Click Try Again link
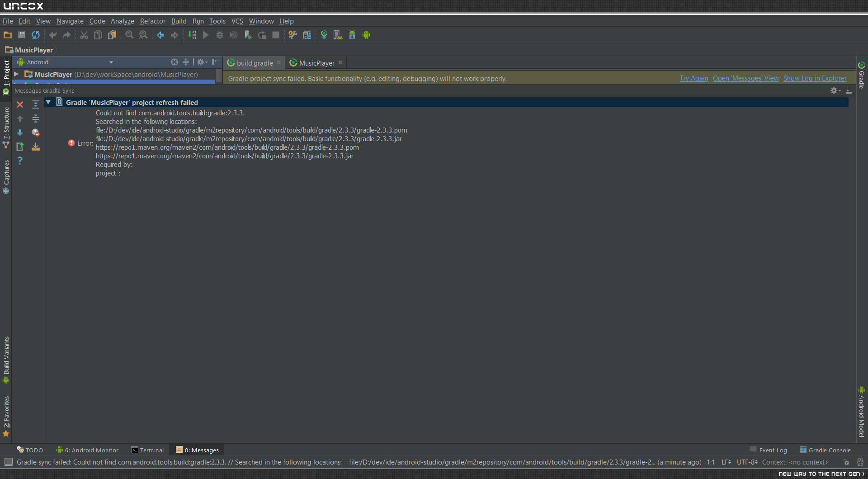 pos(694,78)
